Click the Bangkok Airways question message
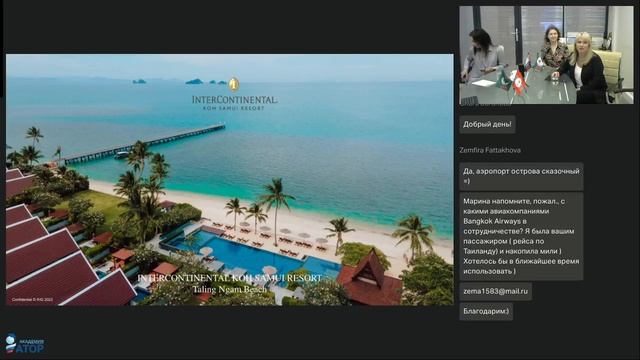640x360 pixels. [521, 236]
